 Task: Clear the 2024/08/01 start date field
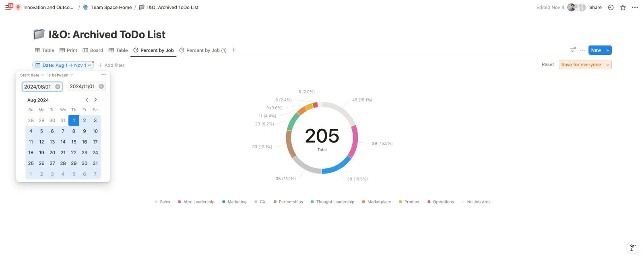click(x=58, y=87)
